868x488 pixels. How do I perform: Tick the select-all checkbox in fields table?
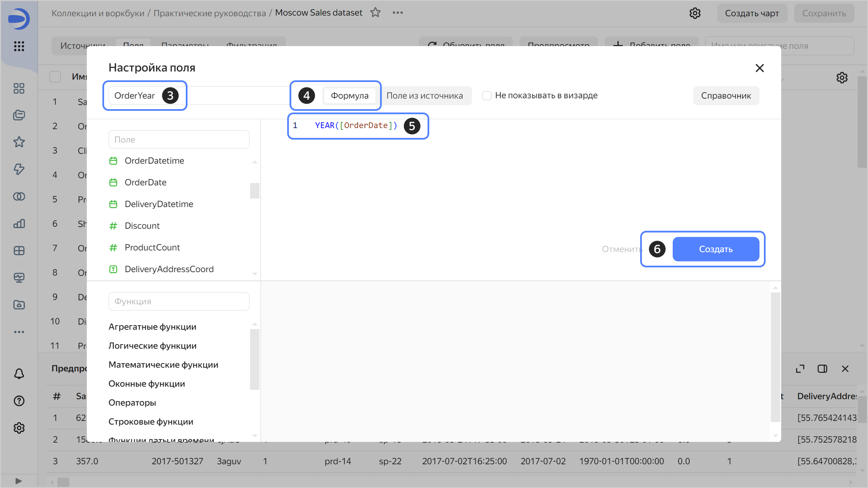(x=55, y=77)
